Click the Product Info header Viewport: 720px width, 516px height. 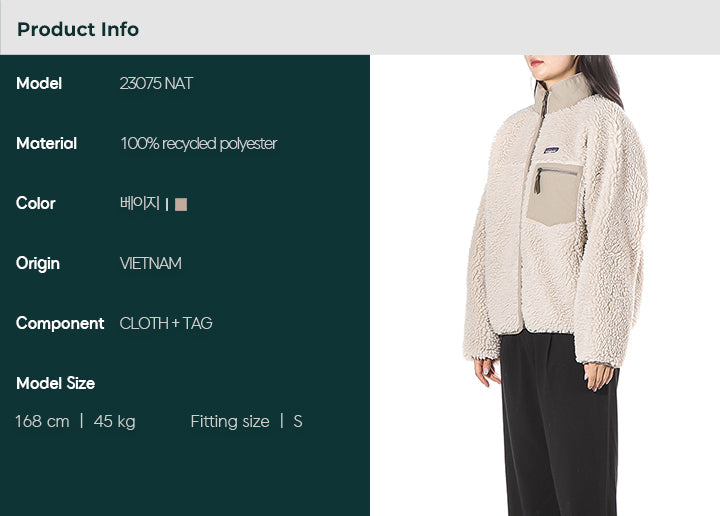[78, 29]
